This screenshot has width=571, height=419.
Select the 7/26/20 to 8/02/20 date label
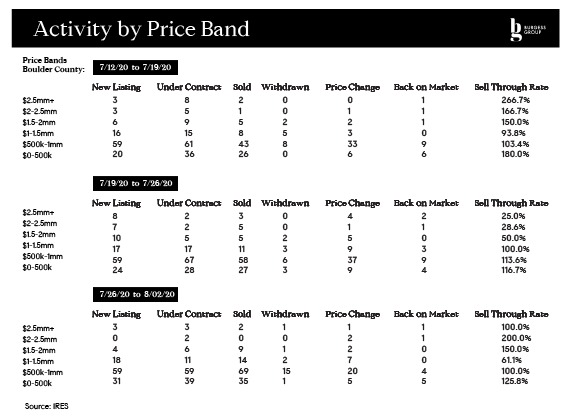pyautogui.click(x=135, y=294)
